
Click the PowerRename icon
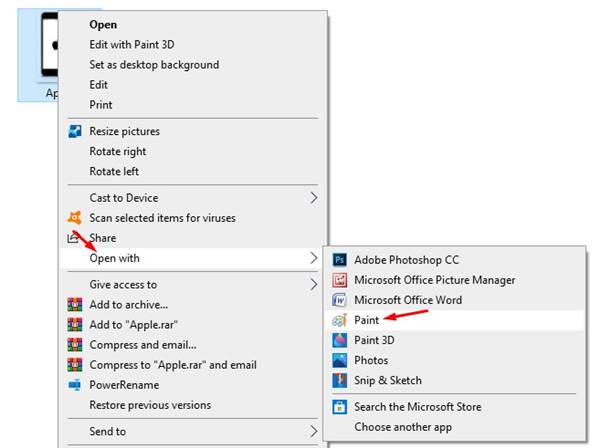(x=75, y=385)
